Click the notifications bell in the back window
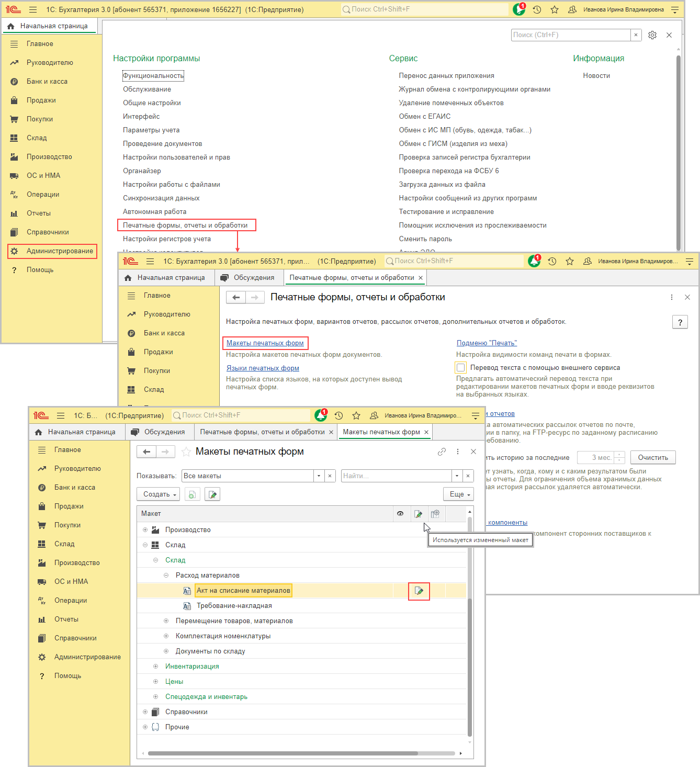This screenshot has width=700, height=767. point(518,9)
